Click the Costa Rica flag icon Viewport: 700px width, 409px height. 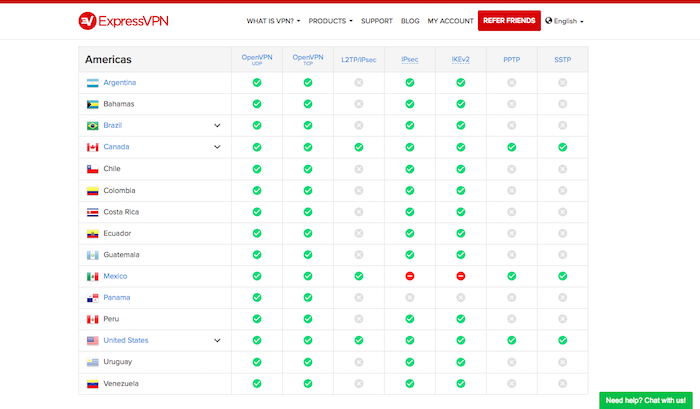[x=92, y=213]
